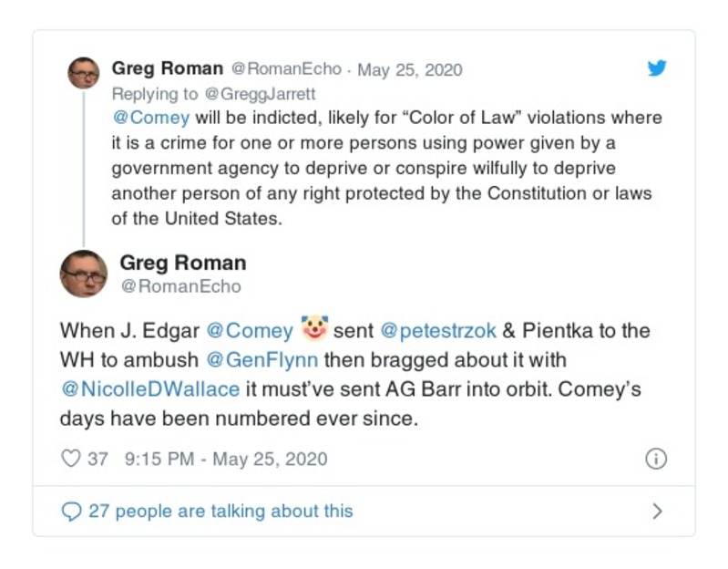Open tweet info circle icon

coord(655,459)
